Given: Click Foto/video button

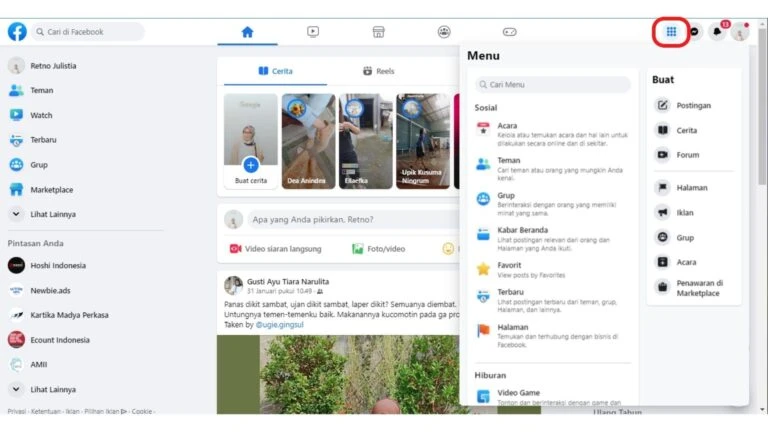Looking at the screenshot, I should (x=379, y=249).
